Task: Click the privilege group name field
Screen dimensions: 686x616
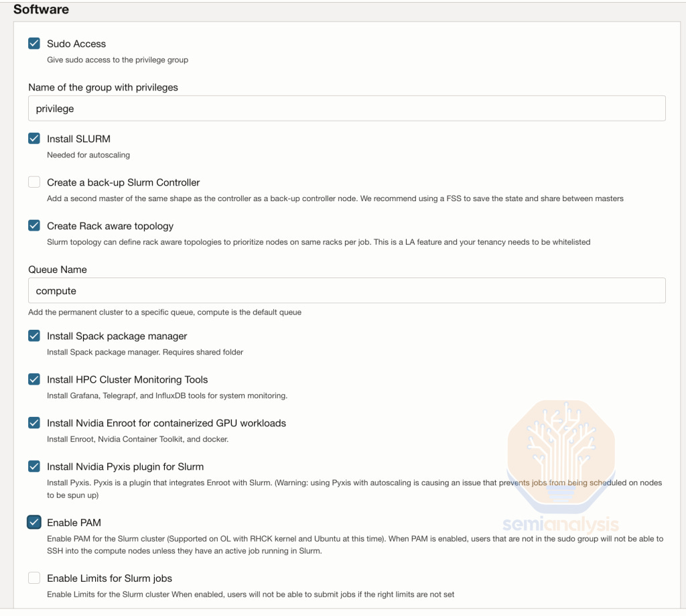Action: tap(347, 108)
